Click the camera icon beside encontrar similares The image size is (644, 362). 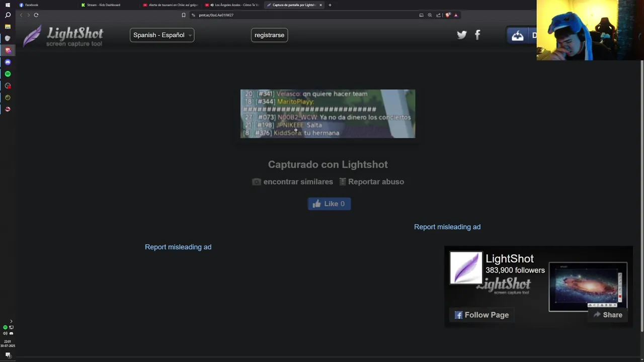click(x=257, y=182)
